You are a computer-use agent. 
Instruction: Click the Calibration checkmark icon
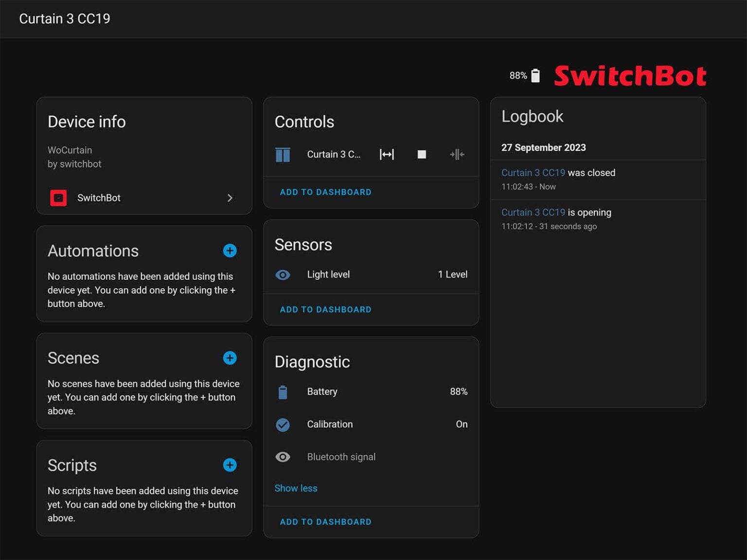tap(283, 424)
